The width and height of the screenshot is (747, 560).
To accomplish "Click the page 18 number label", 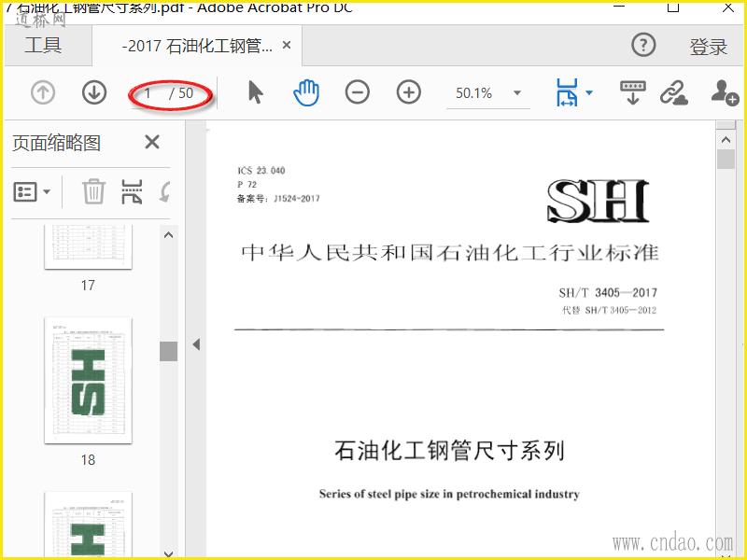I will (x=88, y=459).
